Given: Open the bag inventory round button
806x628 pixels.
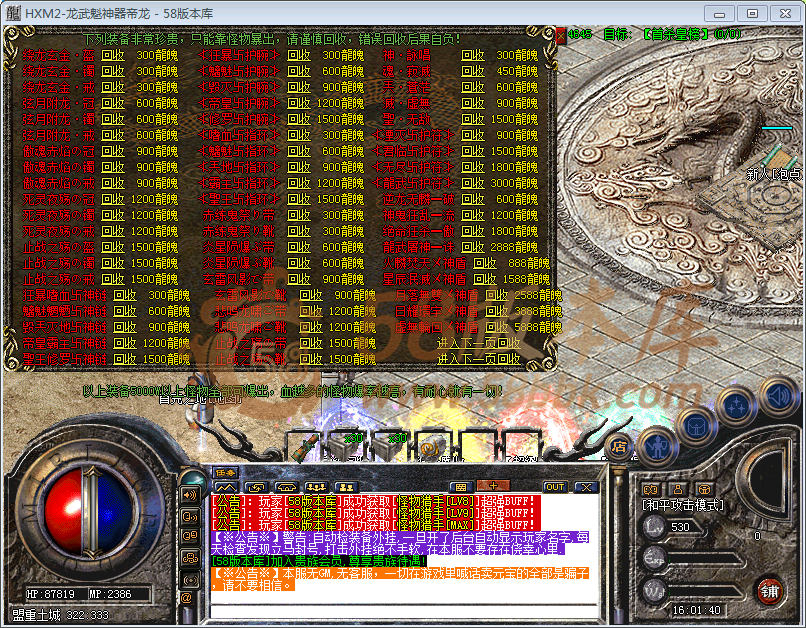Looking at the screenshot, I should tap(697, 426).
